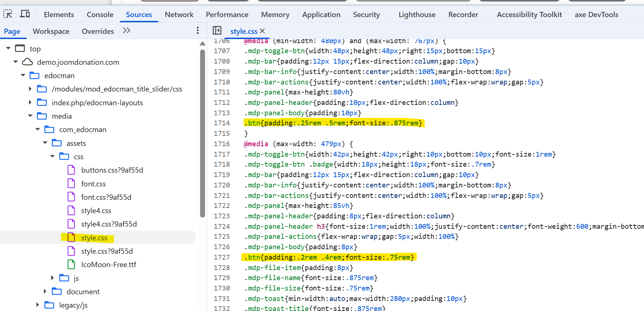Screen dimensions: 644x311
Task: Collapse the demo.joomdonation.com node
Action: coord(16,62)
